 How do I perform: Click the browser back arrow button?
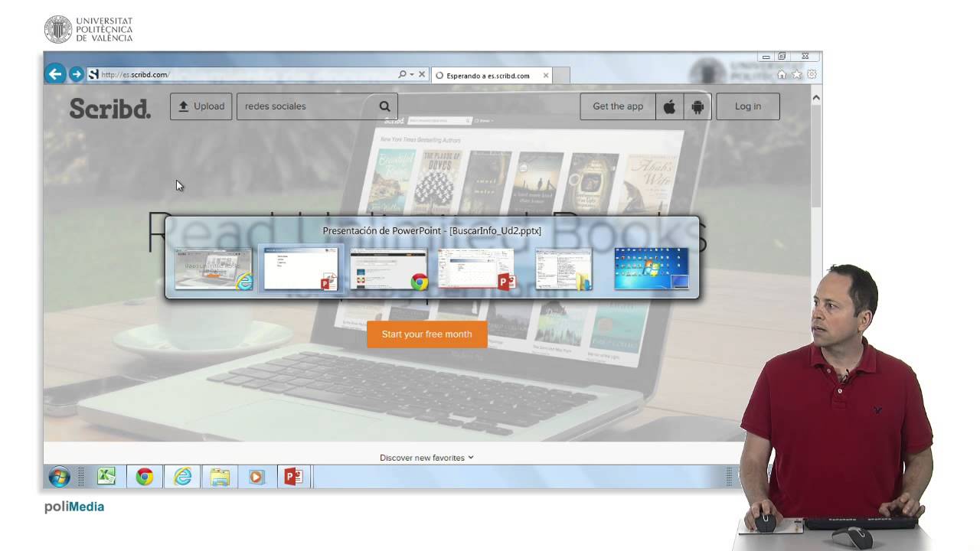55,74
